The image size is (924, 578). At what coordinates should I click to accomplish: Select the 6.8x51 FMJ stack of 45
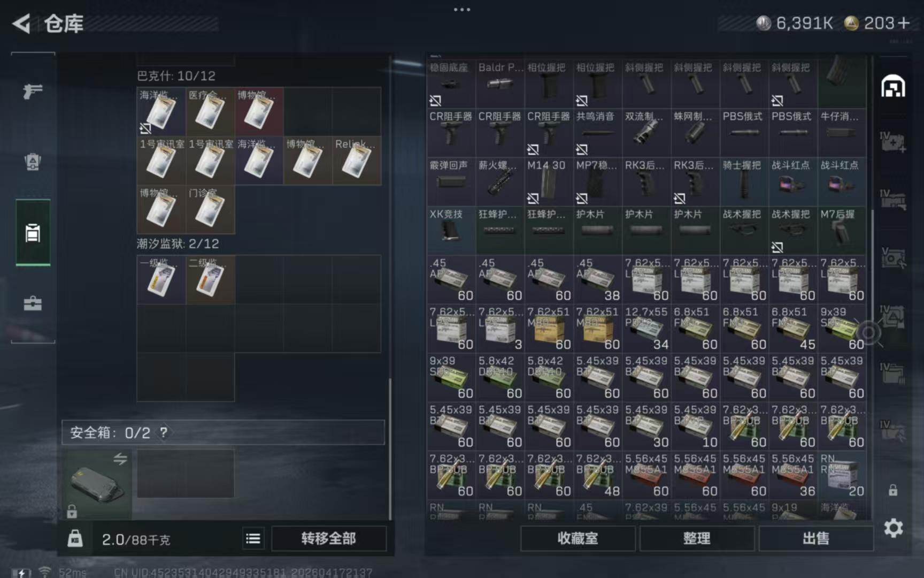coord(794,328)
